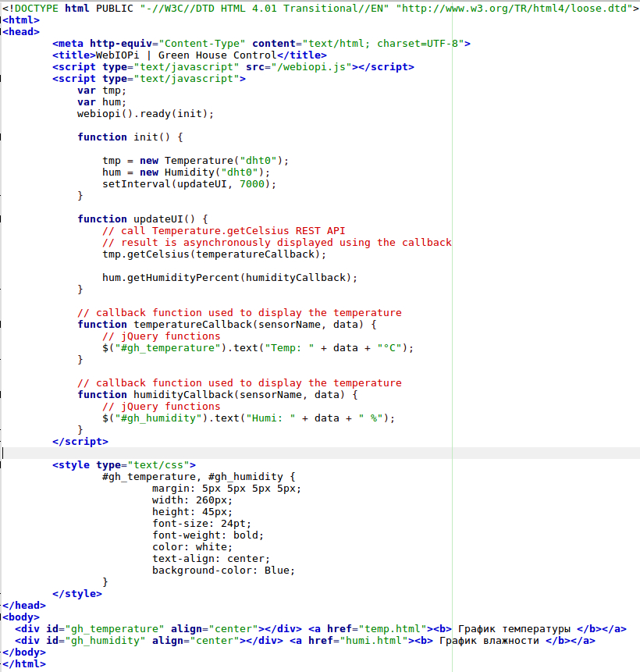Click the 'font-size: 24pt;' rule
The image size is (640, 672).
tap(201, 523)
